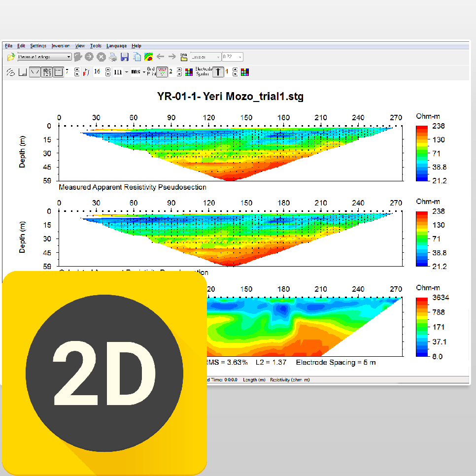Viewport: 476px width, 476px height.
Task: Click the back navigation arrow
Action: [160, 57]
